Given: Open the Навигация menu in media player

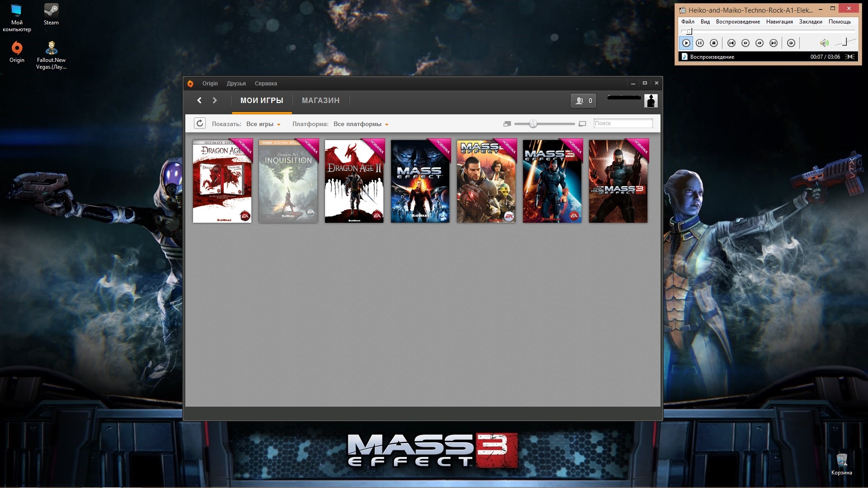Looking at the screenshot, I should click(779, 22).
